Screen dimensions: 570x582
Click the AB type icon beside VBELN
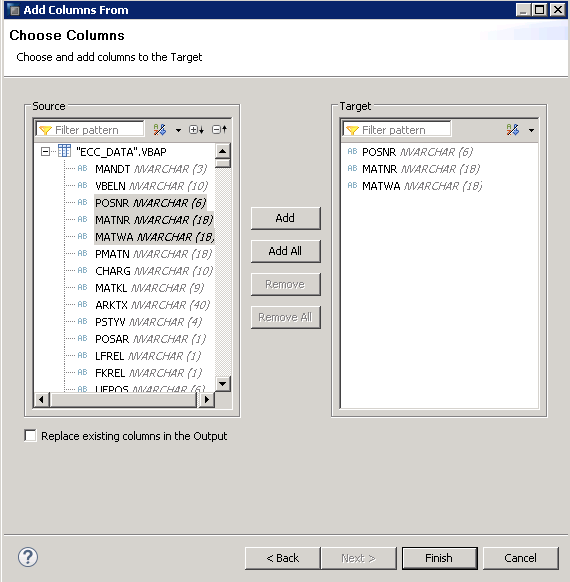pos(82,185)
